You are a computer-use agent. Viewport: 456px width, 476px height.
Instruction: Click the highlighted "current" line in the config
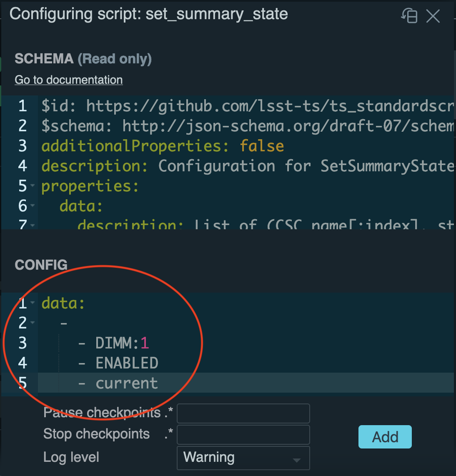coord(127,383)
